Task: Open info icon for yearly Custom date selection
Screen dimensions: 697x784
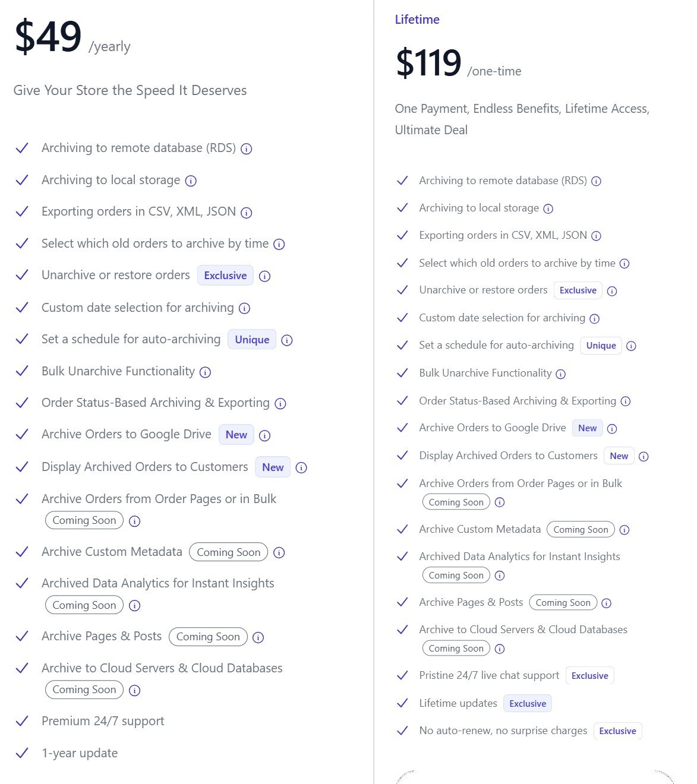Action: 244,308
